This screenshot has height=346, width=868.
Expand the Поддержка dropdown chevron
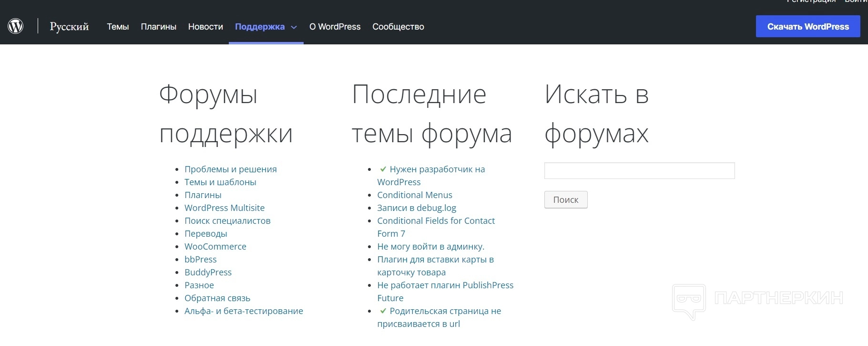click(294, 27)
